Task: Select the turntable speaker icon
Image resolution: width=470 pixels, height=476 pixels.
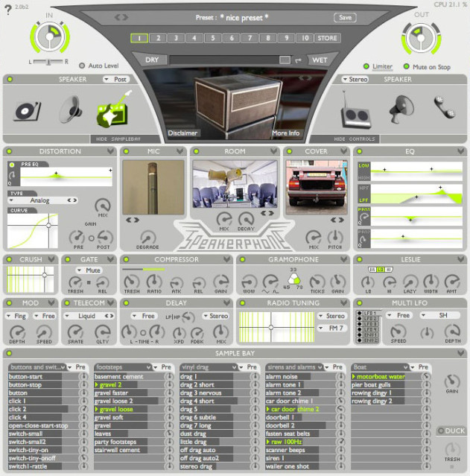Action: click(27, 111)
